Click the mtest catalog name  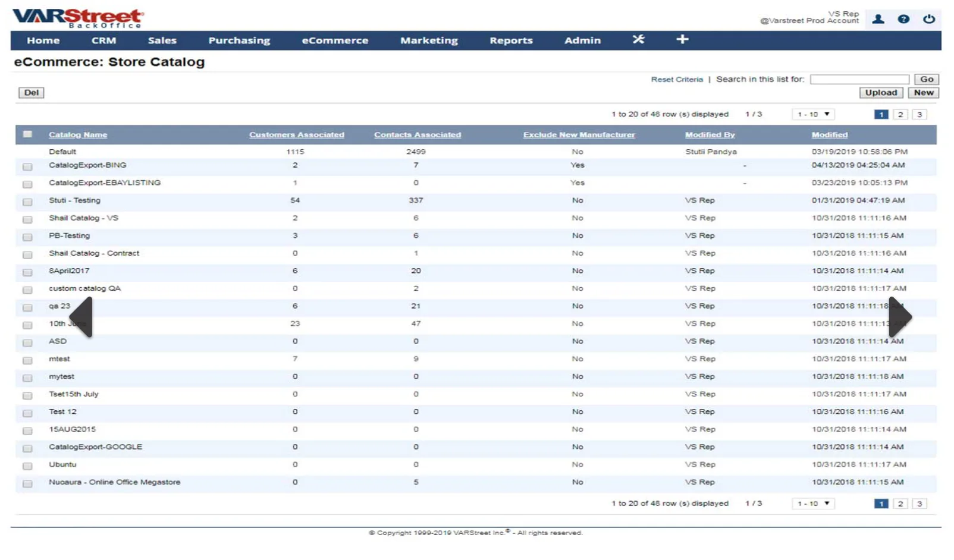[59, 359]
